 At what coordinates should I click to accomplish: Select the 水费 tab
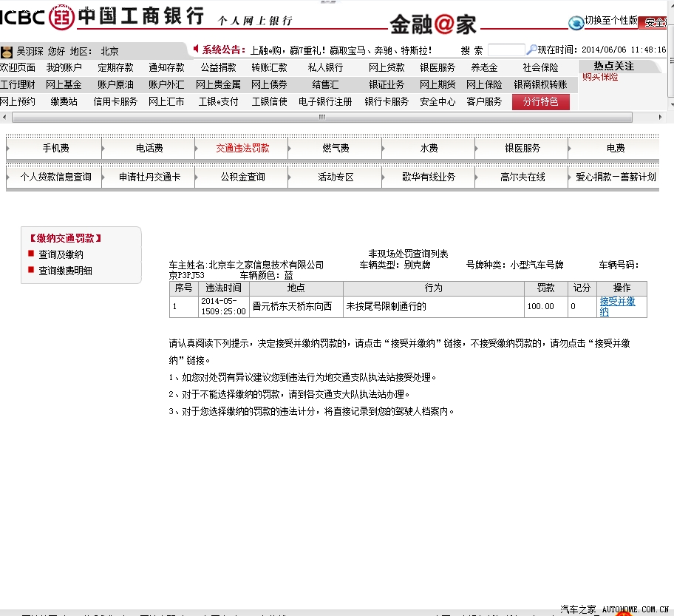pyautogui.click(x=429, y=148)
